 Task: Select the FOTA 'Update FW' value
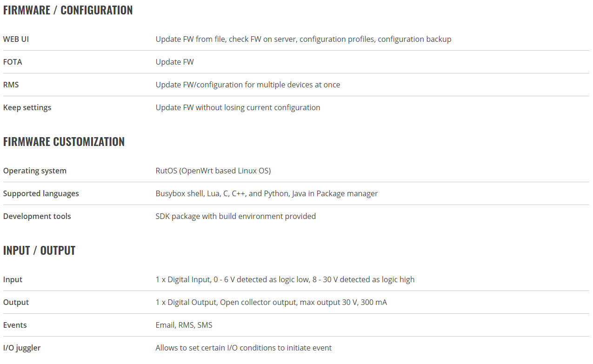[x=174, y=62]
